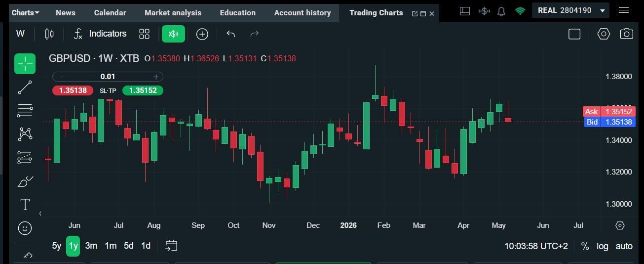Edit the 0.01 volume field
This screenshot has height=264, width=644.
[108, 77]
